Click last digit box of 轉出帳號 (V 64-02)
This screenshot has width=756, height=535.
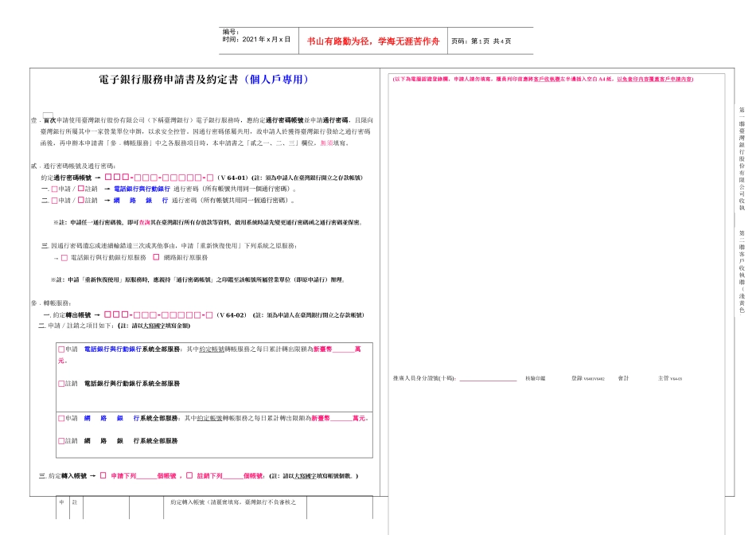(209, 315)
